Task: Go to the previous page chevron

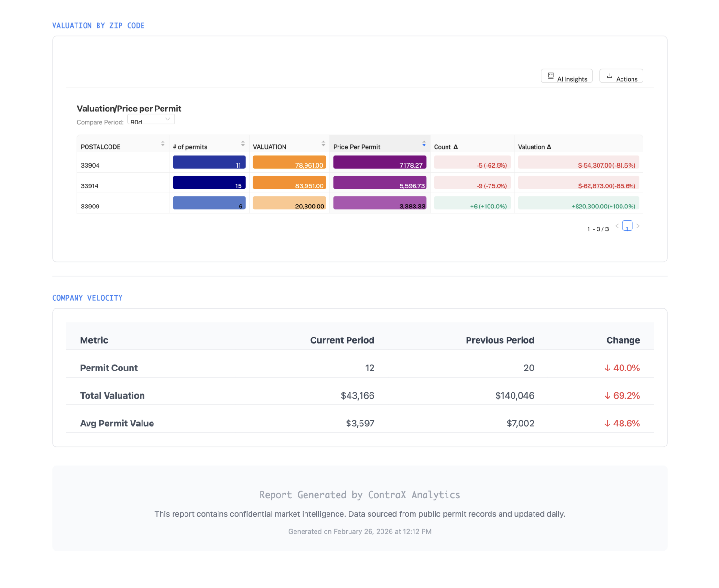Action: pyautogui.click(x=617, y=226)
